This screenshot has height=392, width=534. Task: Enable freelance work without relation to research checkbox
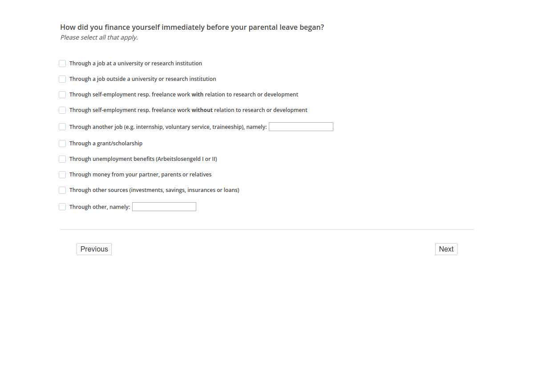[62, 110]
